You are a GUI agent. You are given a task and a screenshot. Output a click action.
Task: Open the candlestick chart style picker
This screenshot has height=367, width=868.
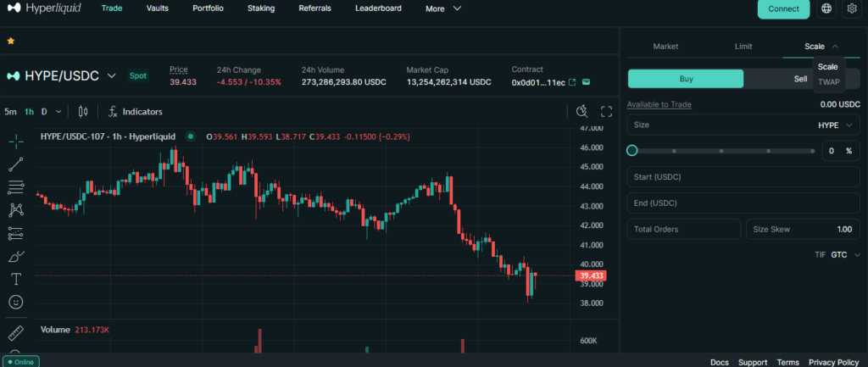pos(83,111)
